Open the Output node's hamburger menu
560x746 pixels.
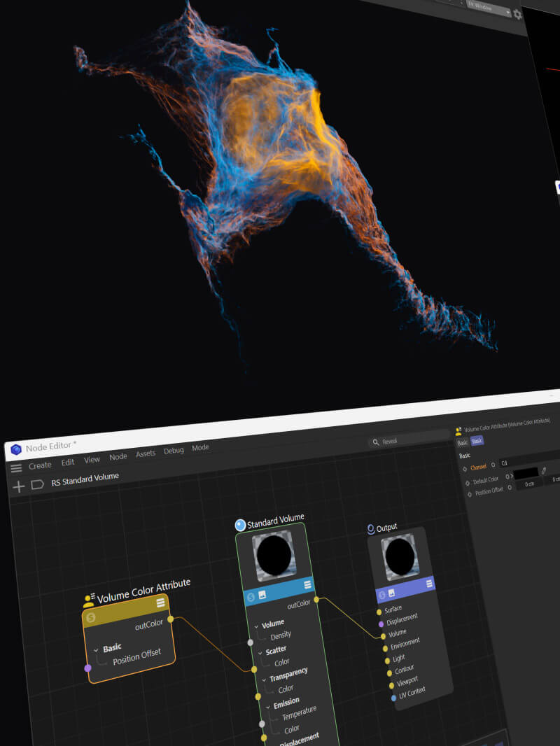429,583
